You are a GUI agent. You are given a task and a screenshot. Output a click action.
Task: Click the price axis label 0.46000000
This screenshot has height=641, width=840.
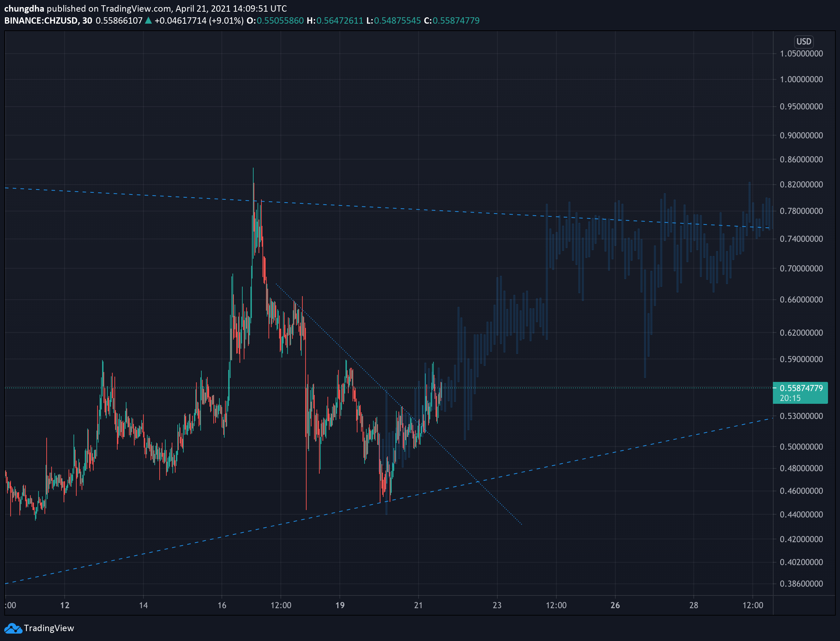[801, 491]
